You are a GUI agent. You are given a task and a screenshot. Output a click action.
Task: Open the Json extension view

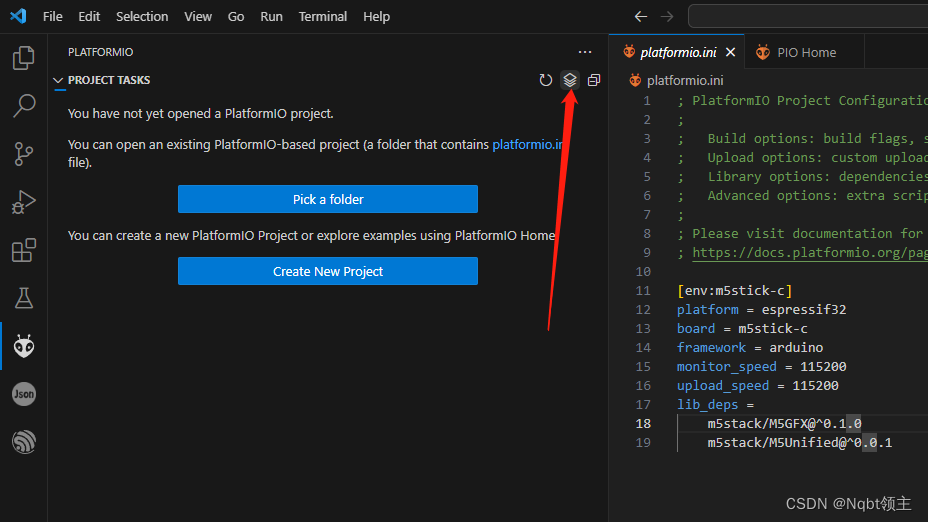[24, 394]
